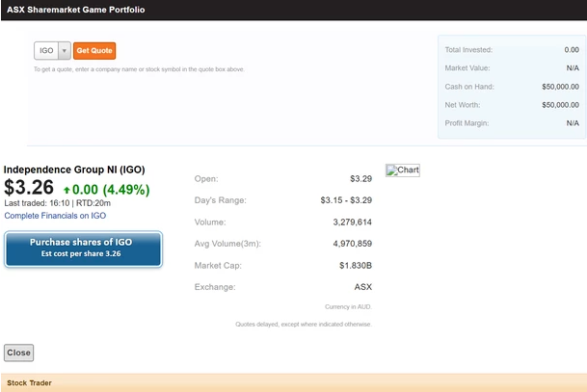Click the 0.00 (4.49%) change value
The height and width of the screenshot is (392, 587).
tap(111, 190)
